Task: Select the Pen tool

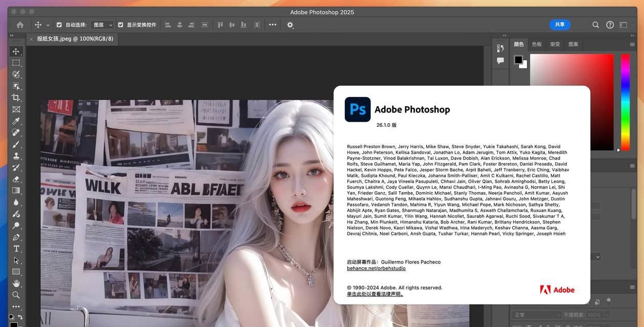Action: coord(16,237)
